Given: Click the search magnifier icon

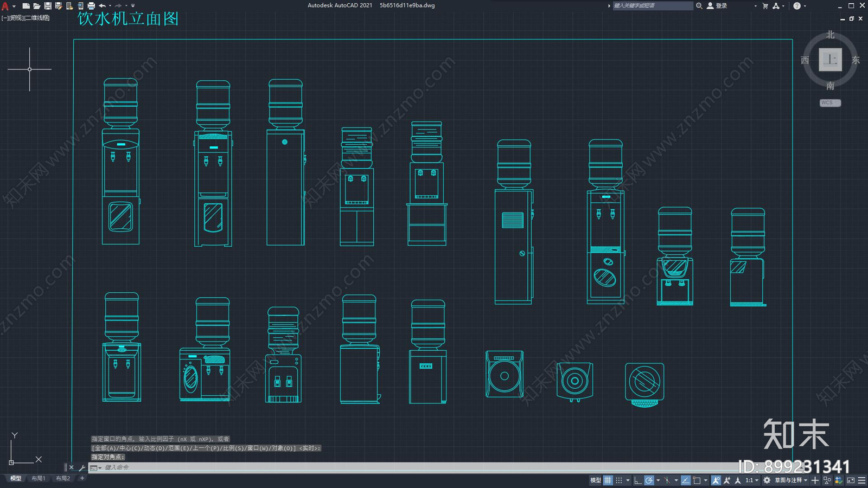Looking at the screenshot, I should pos(699,5).
